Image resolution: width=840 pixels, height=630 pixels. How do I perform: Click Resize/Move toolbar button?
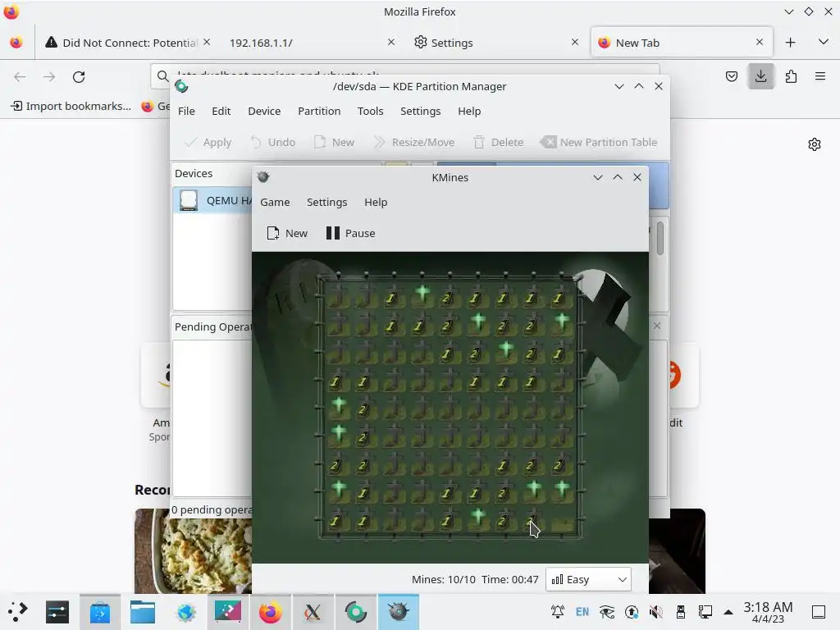(x=414, y=142)
